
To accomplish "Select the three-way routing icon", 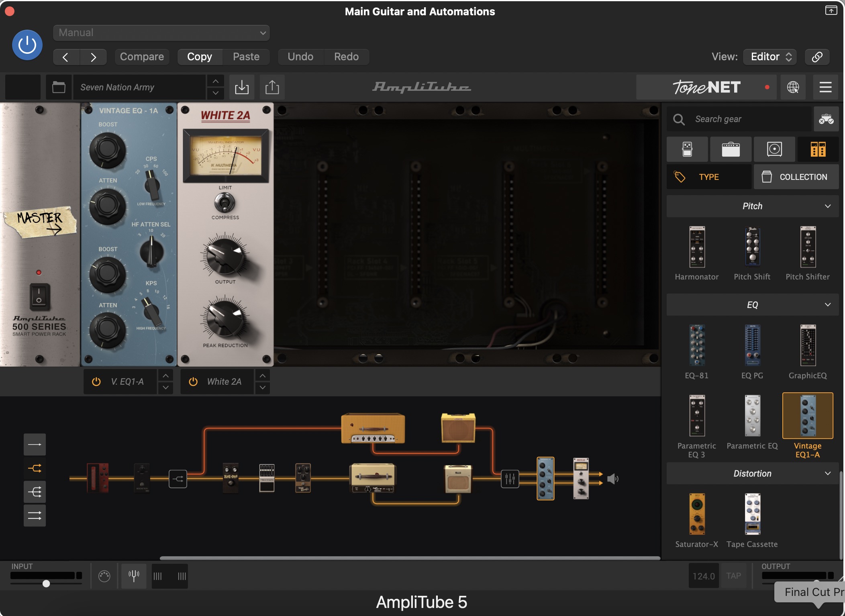I will click(x=35, y=492).
